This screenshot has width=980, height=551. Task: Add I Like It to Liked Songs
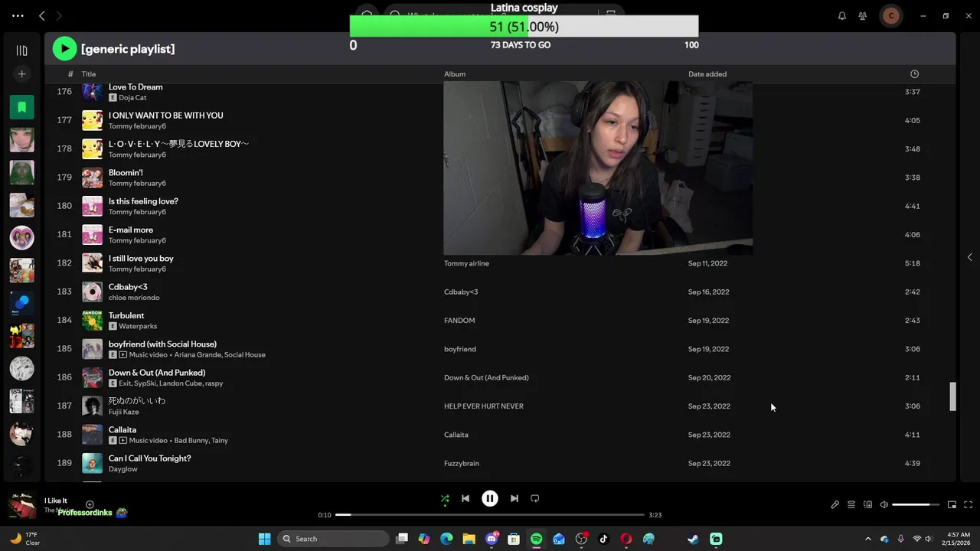pos(90,505)
